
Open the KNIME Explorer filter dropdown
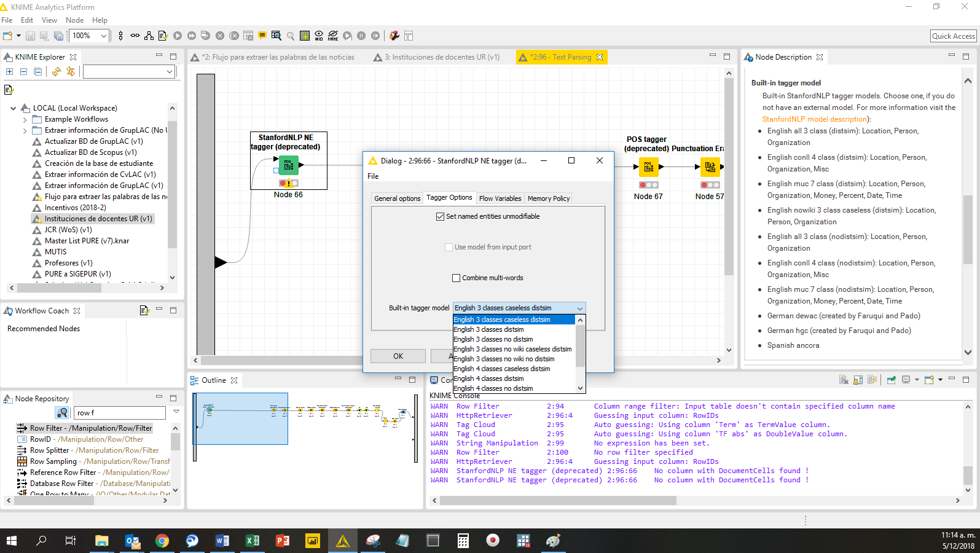[170, 72]
